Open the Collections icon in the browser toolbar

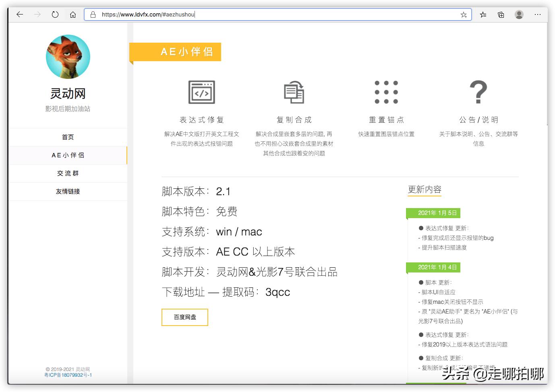coord(501,14)
